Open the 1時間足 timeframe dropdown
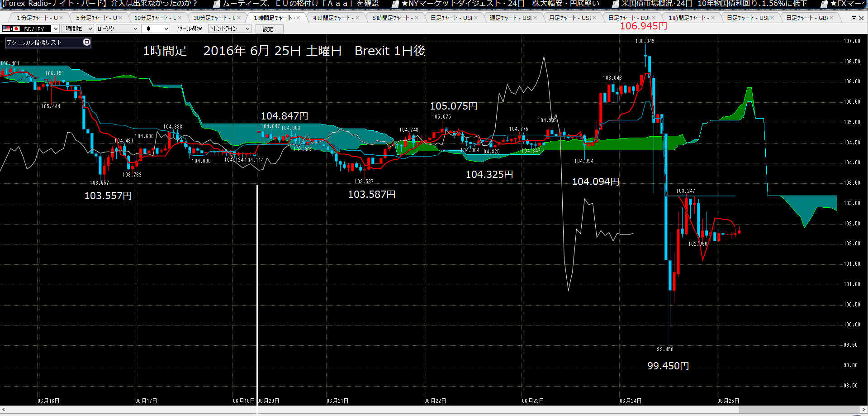 click(x=90, y=29)
